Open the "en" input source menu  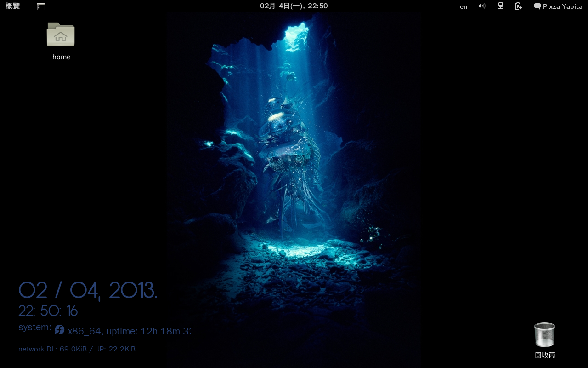coord(464,6)
